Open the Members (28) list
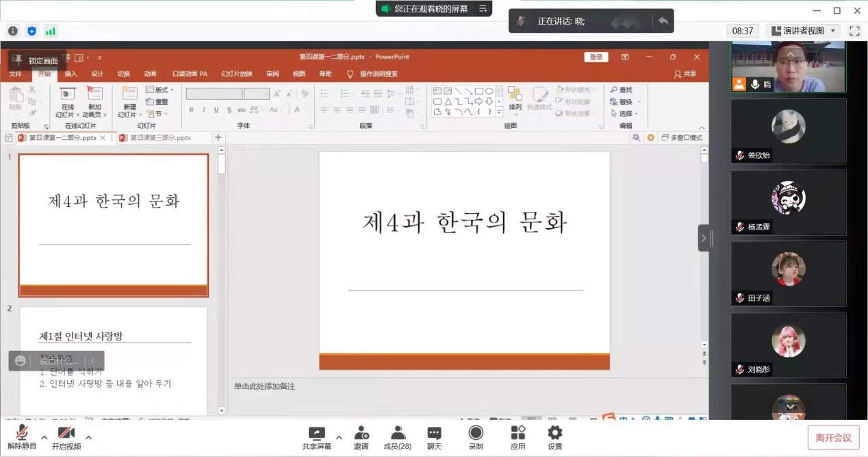 397,437
